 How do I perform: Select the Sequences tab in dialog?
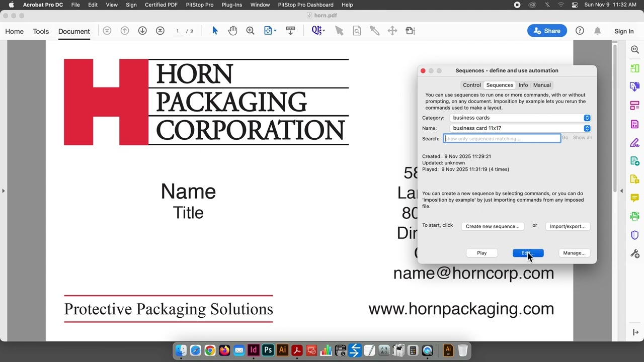point(500,85)
